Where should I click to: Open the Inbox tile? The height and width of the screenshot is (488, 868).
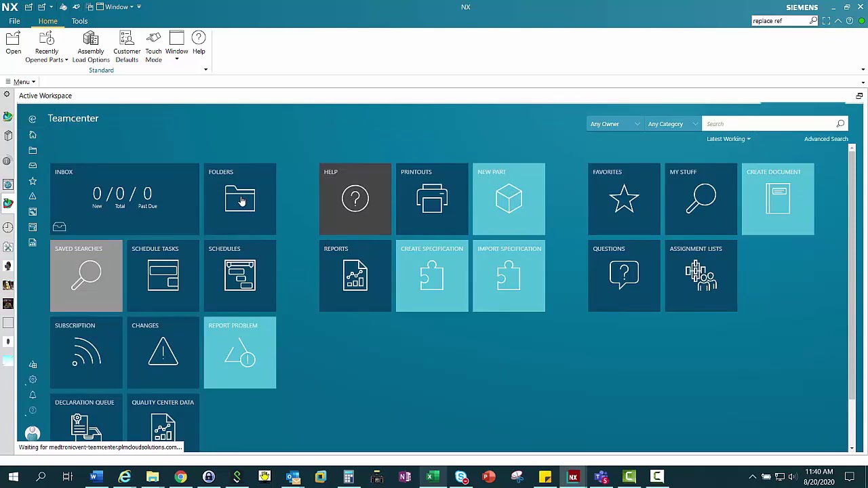point(125,199)
